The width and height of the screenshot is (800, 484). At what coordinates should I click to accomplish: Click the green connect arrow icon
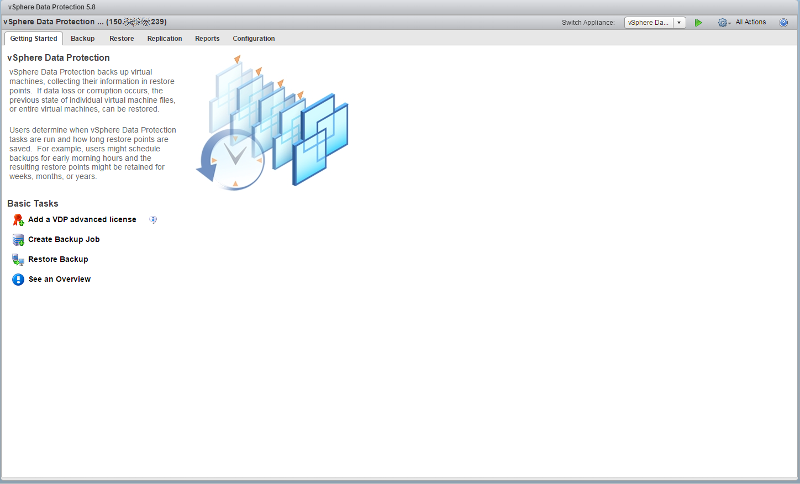click(x=698, y=22)
